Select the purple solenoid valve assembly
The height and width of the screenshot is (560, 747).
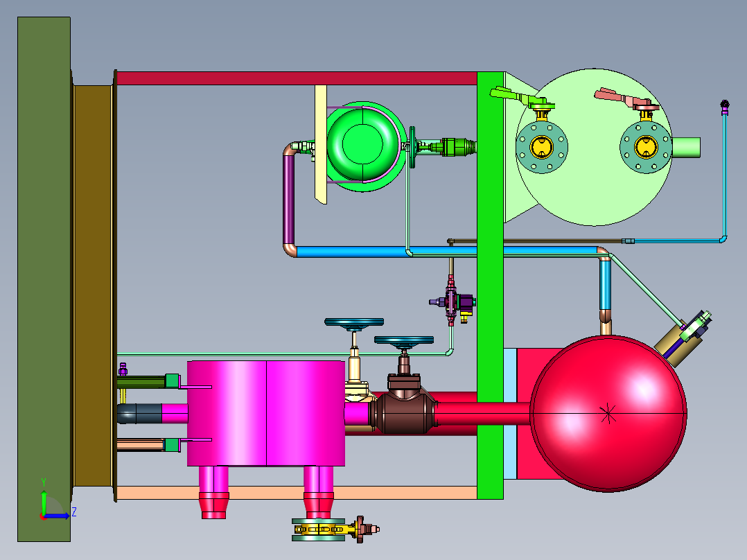click(x=452, y=301)
